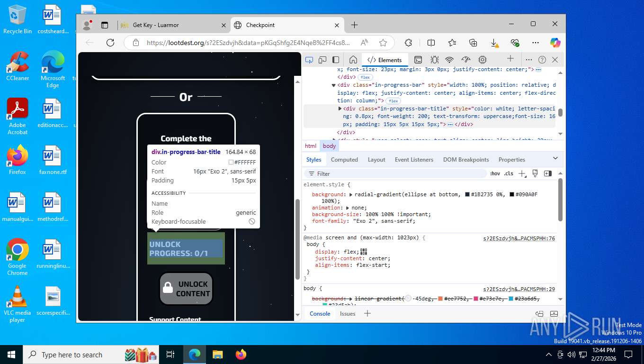Open Edge favorites list icon
644x364 pixels.
(x=452, y=43)
